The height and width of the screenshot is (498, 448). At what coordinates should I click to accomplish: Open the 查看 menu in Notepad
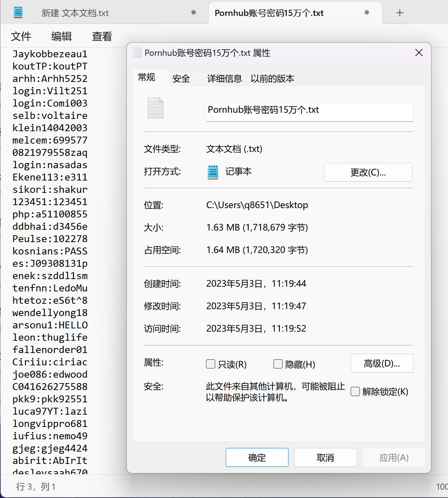coord(102,36)
